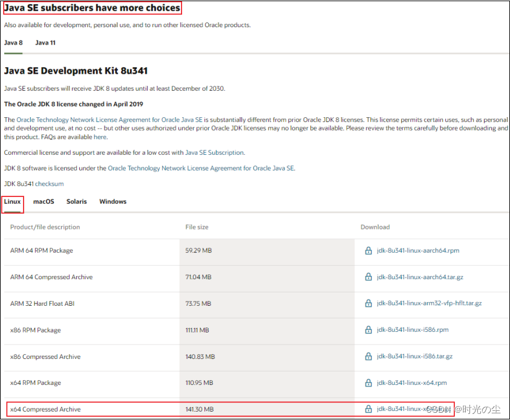Open the Java SE Subscription link
The width and height of the screenshot is (510, 420).
click(x=214, y=153)
